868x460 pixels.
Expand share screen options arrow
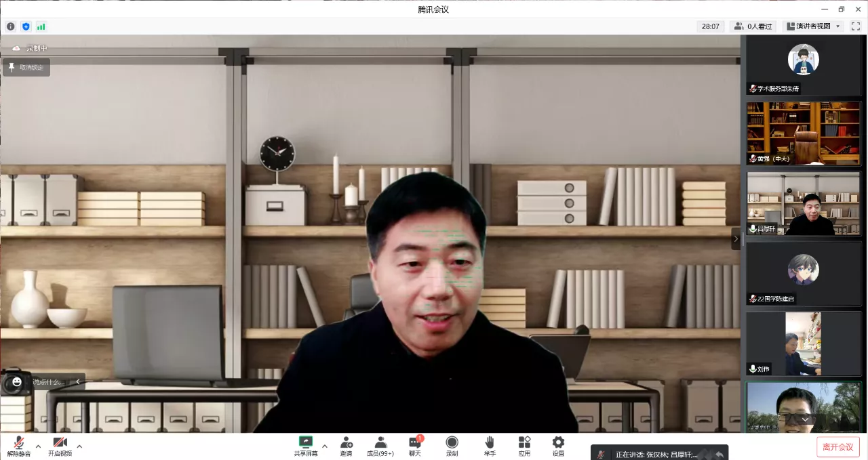[325, 446]
